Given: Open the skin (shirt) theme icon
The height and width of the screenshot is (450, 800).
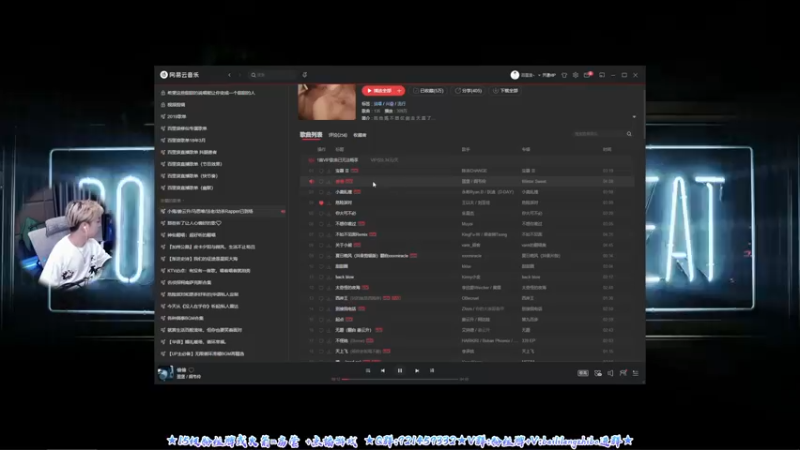Looking at the screenshot, I should pos(564,75).
